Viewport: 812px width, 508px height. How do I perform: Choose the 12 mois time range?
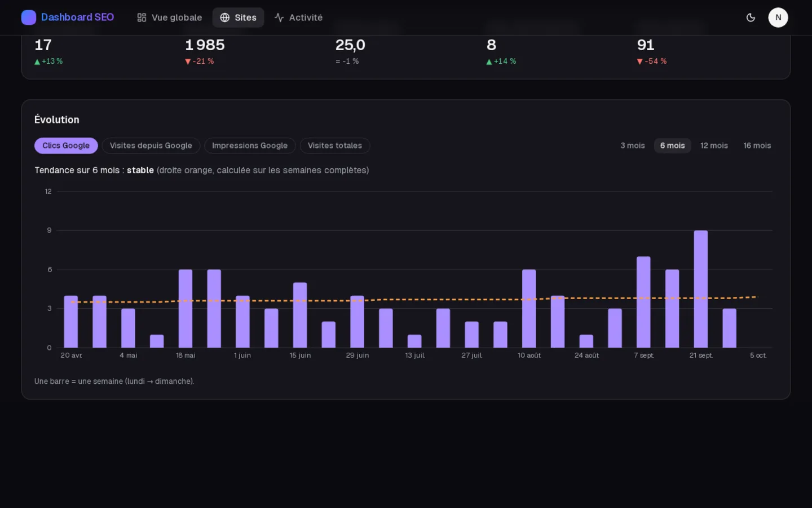714,146
